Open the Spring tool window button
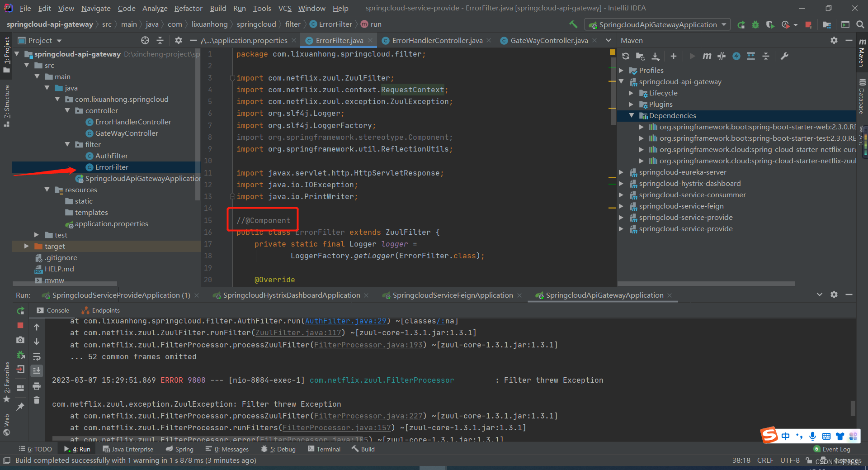The width and height of the screenshot is (868, 470). 179,449
